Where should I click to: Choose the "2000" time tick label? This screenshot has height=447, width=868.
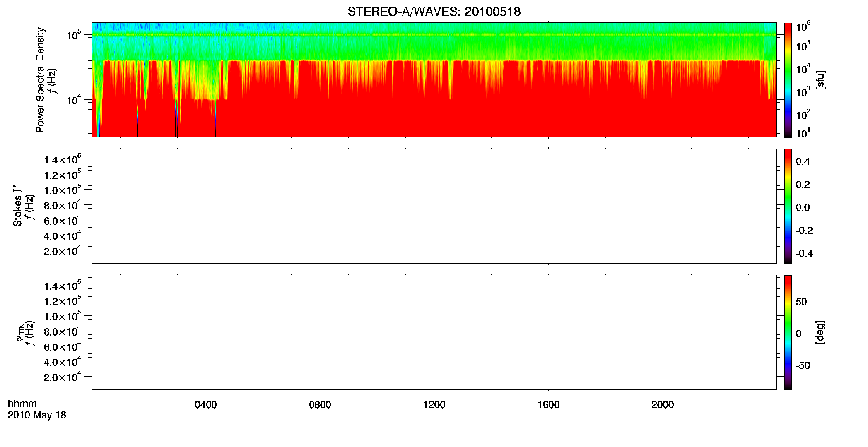tap(663, 405)
